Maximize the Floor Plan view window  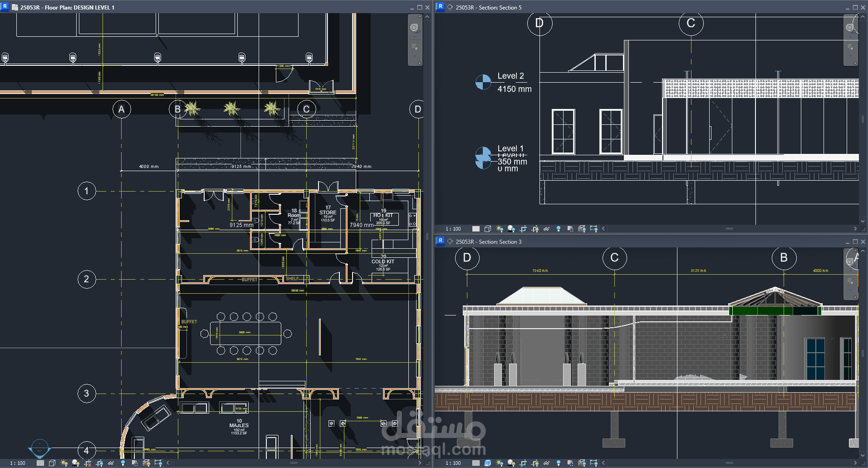click(x=420, y=7)
